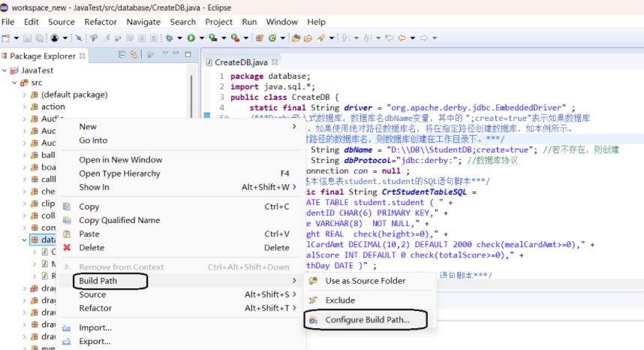Open the Debug configurations dropdown arrow

pos(179,38)
